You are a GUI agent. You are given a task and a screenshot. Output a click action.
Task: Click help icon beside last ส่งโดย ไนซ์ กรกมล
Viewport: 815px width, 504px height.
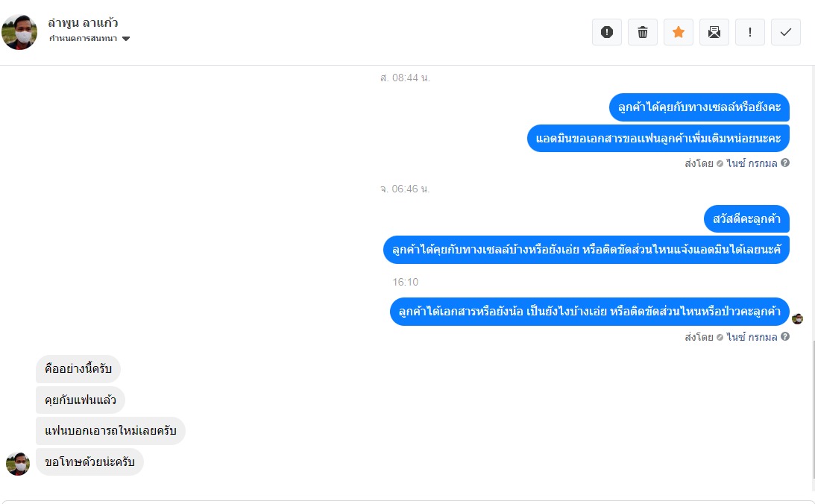click(785, 336)
